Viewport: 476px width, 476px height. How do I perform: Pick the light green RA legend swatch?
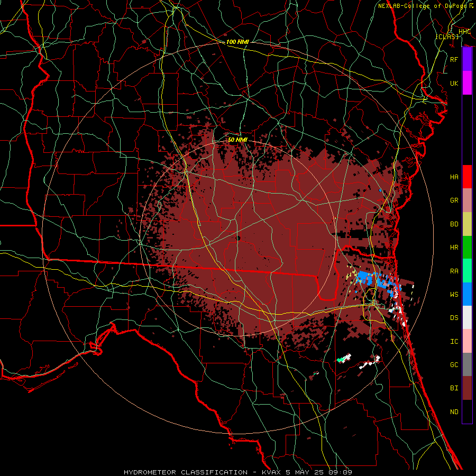(467, 271)
